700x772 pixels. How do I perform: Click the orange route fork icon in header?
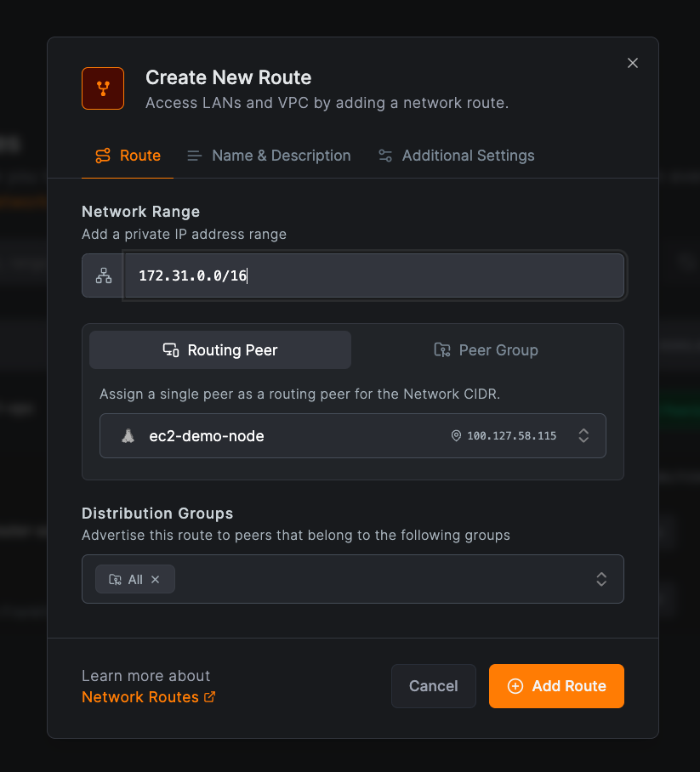tap(103, 88)
